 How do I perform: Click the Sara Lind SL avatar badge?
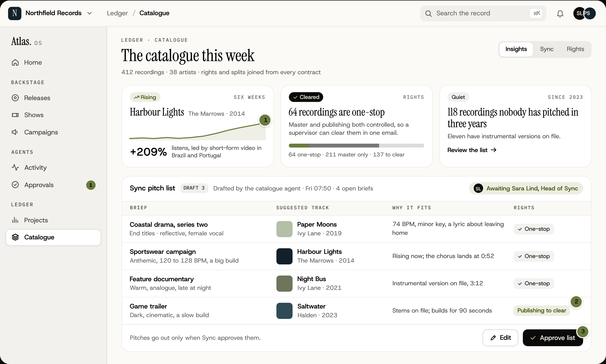point(478,188)
